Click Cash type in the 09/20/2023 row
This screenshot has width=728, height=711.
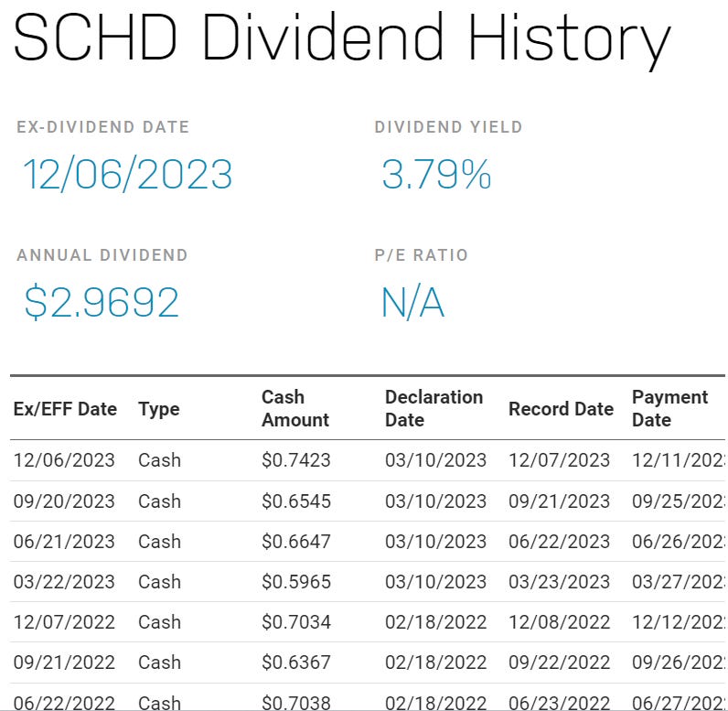[x=159, y=501]
